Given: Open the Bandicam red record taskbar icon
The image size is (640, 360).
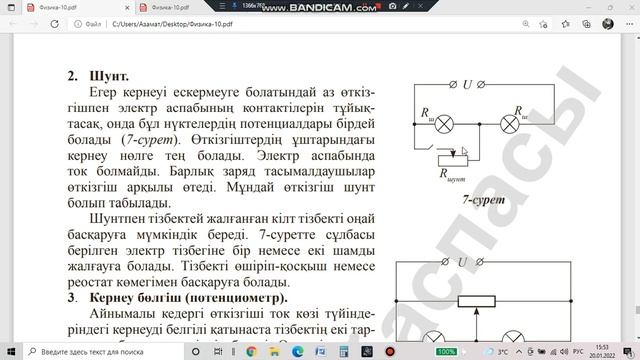Looking at the screenshot, I should click(390, 351).
